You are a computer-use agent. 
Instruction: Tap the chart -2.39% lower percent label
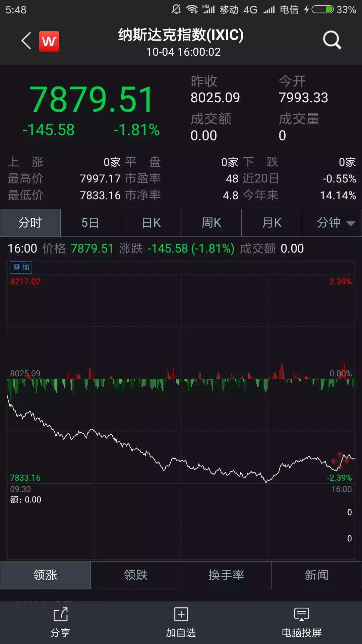pyautogui.click(x=339, y=478)
